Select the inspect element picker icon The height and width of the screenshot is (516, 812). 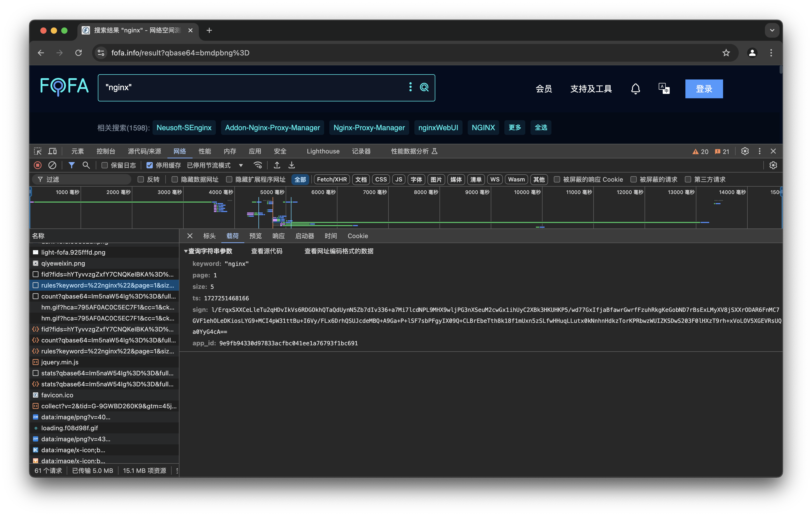click(38, 151)
